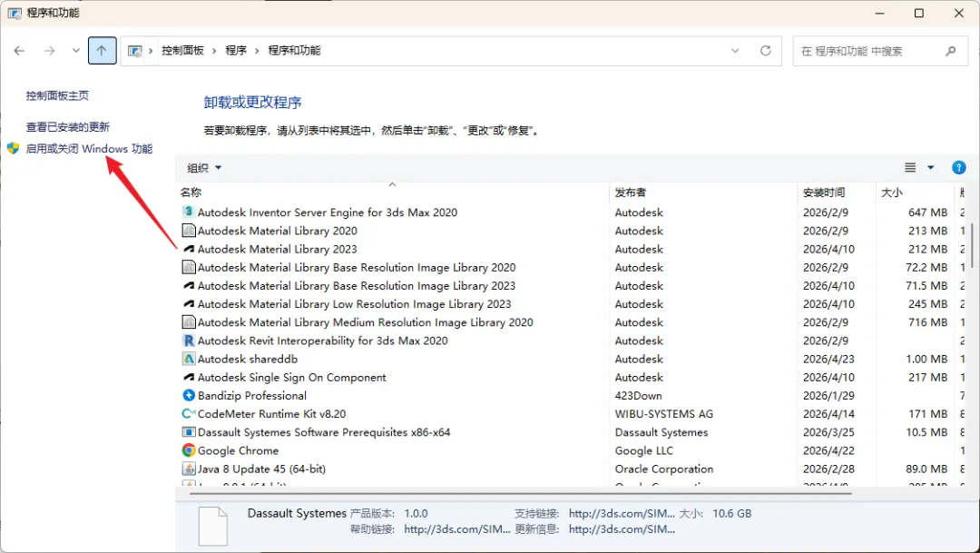Go up one level to 程序
This screenshot has width=980, height=553.
[102, 51]
